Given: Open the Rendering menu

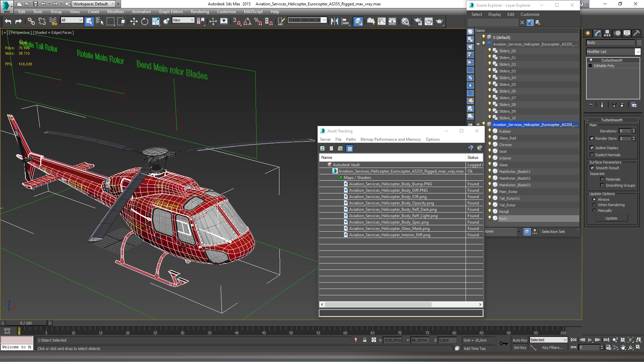Looking at the screenshot, I should (x=200, y=12).
